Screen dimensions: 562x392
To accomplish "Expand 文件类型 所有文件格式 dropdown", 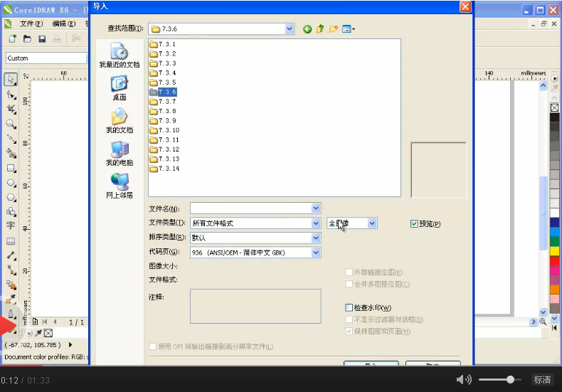I will click(x=315, y=223).
